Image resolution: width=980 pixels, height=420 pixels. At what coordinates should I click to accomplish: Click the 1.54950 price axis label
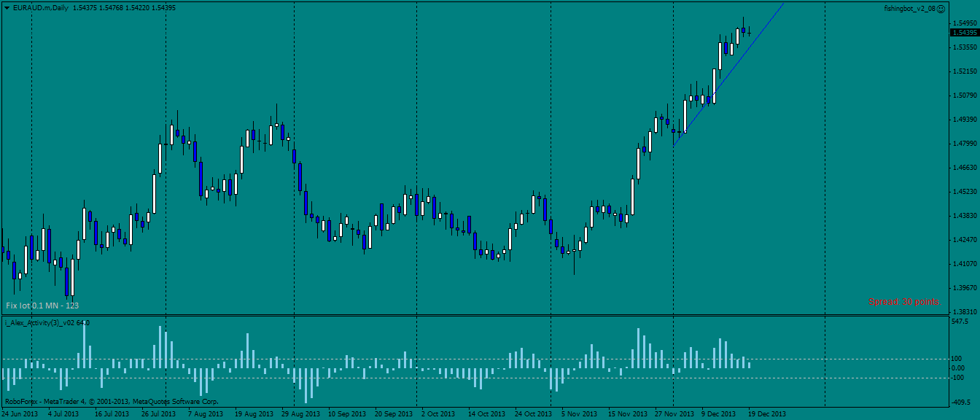click(964, 23)
